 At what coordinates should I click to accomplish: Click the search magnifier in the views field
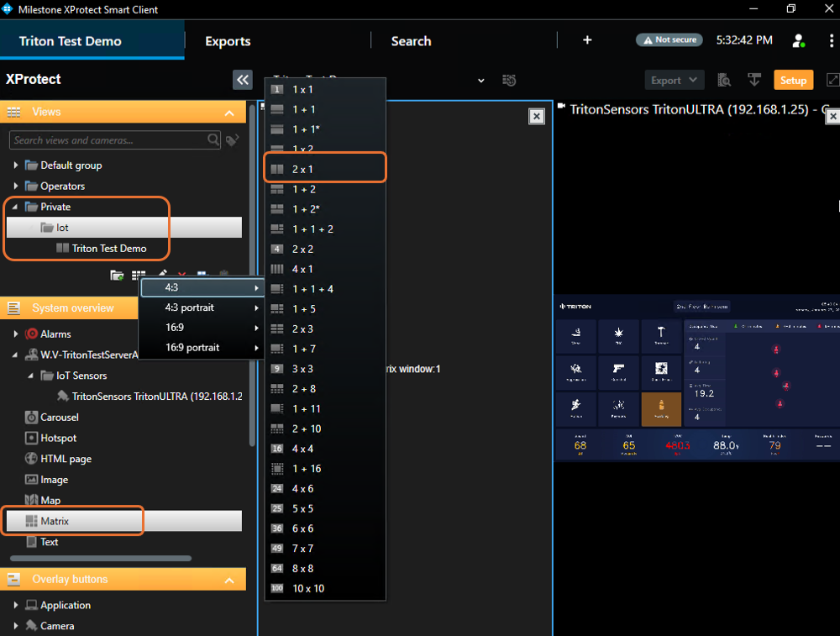click(x=213, y=139)
